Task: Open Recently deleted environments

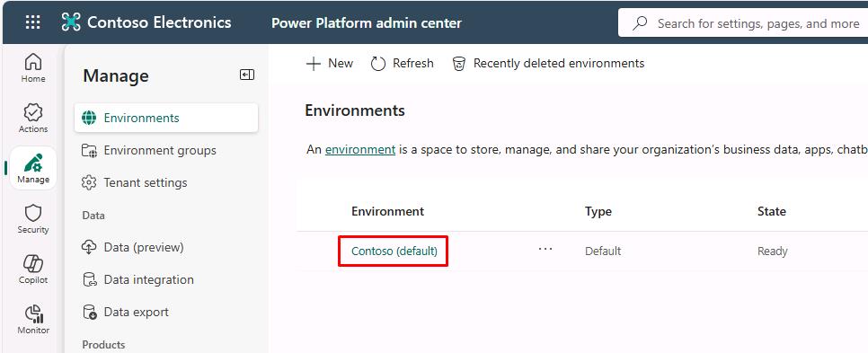Action: pos(549,64)
